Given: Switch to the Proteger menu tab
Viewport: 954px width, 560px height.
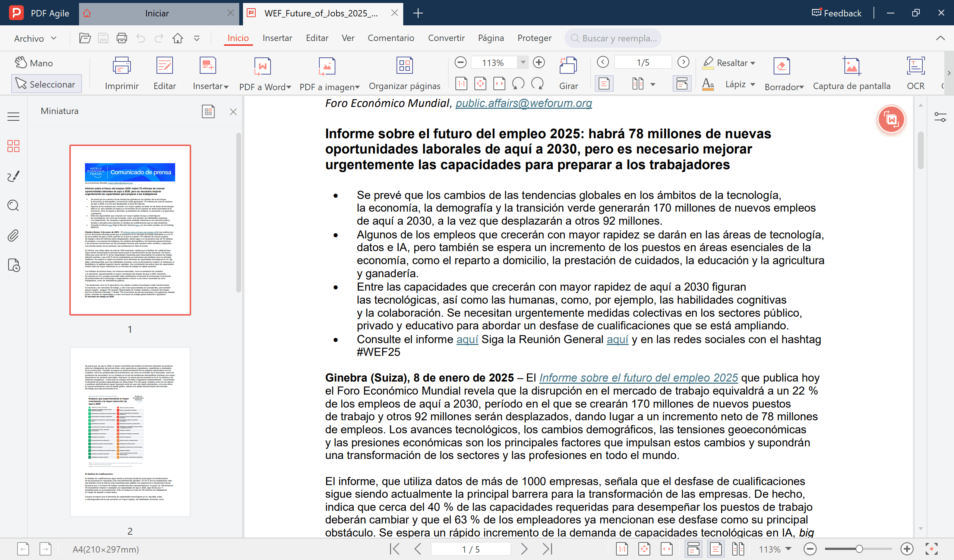Looking at the screenshot, I should (534, 38).
